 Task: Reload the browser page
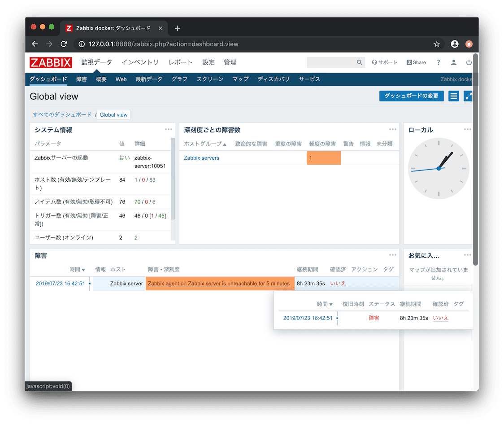pos(64,44)
